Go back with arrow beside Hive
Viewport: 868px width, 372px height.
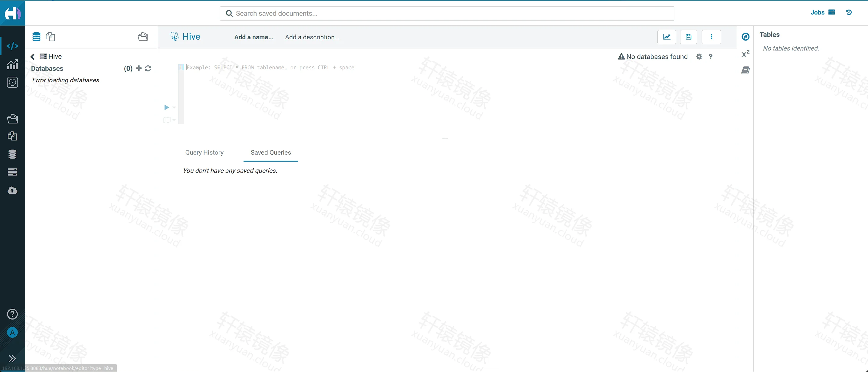pos(32,57)
